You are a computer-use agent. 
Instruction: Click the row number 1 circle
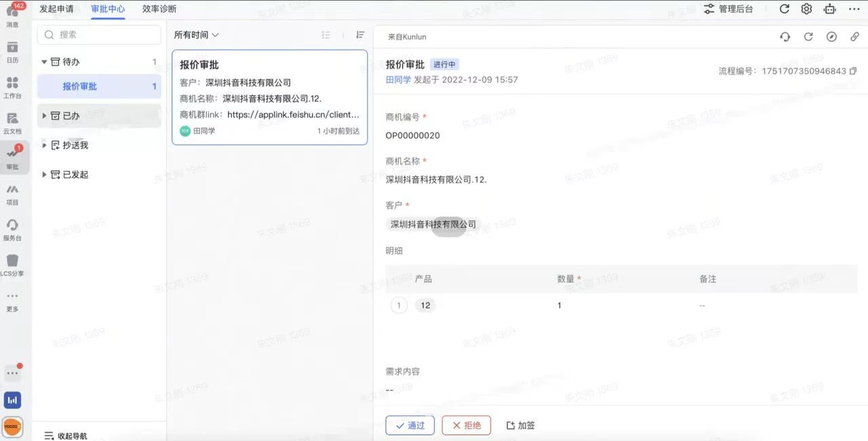coord(399,305)
